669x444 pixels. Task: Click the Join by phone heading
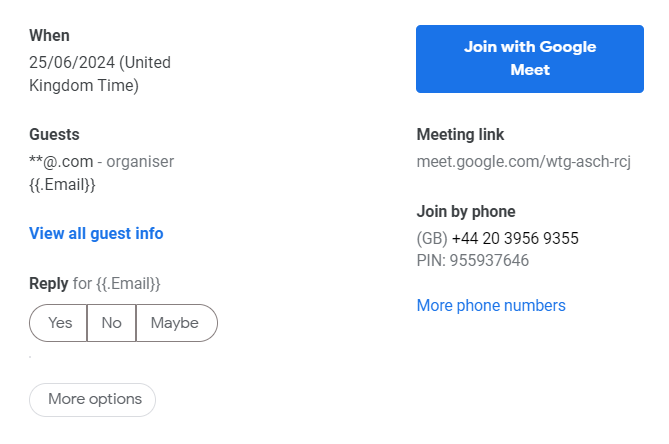pyautogui.click(x=466, y=212)
